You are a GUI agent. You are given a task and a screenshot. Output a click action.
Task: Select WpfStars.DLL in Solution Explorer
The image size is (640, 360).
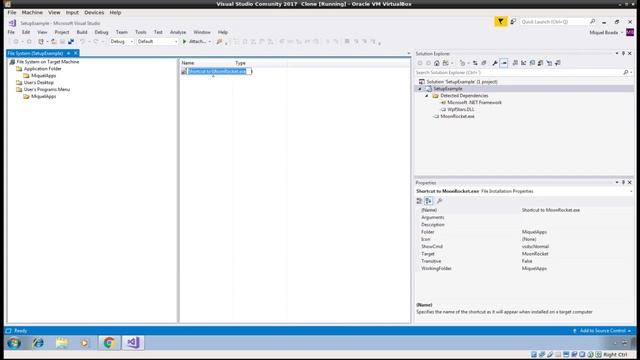[x=460, y=109]
